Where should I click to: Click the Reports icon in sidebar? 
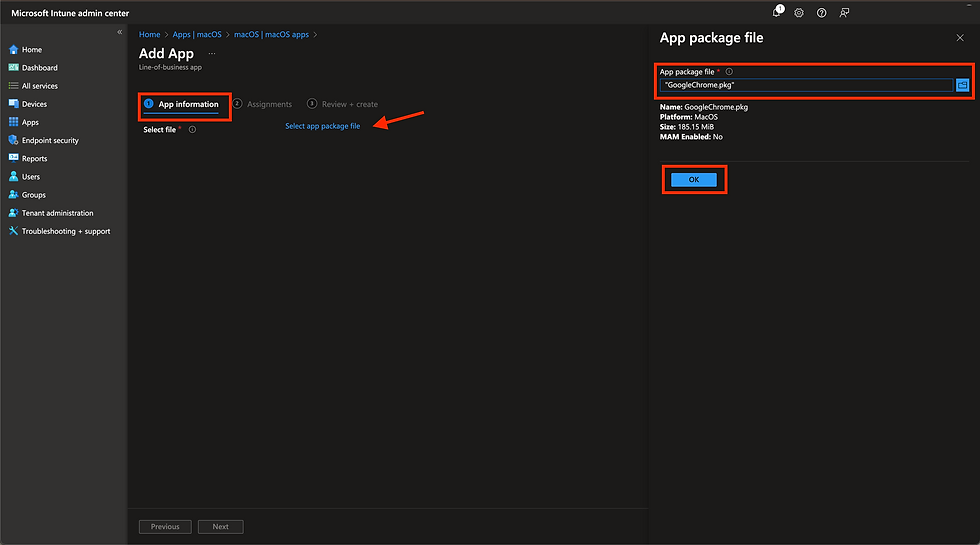pos(13,158)
